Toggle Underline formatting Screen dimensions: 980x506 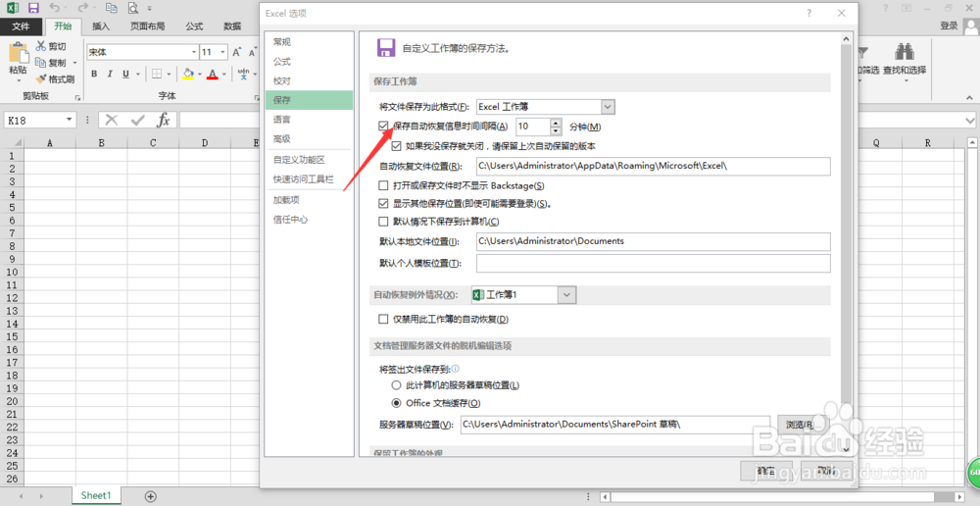coord(125,74)
